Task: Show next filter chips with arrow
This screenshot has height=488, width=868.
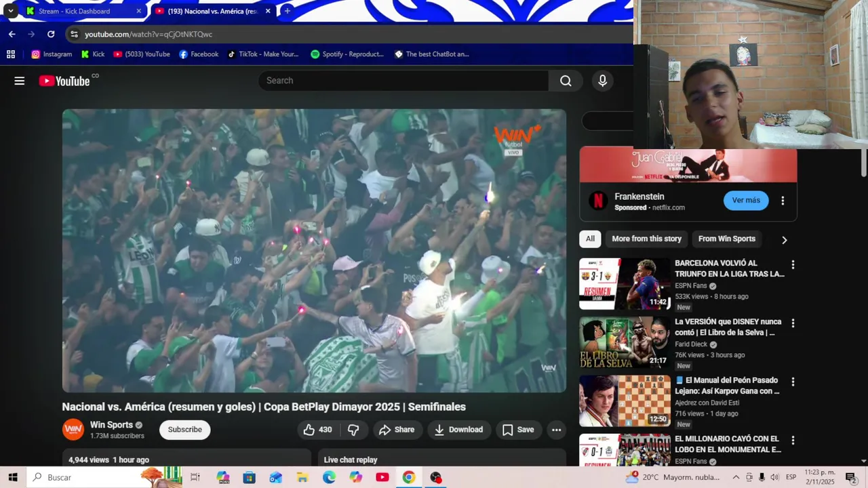Action: pyautogui.click(x=784, y=239)
